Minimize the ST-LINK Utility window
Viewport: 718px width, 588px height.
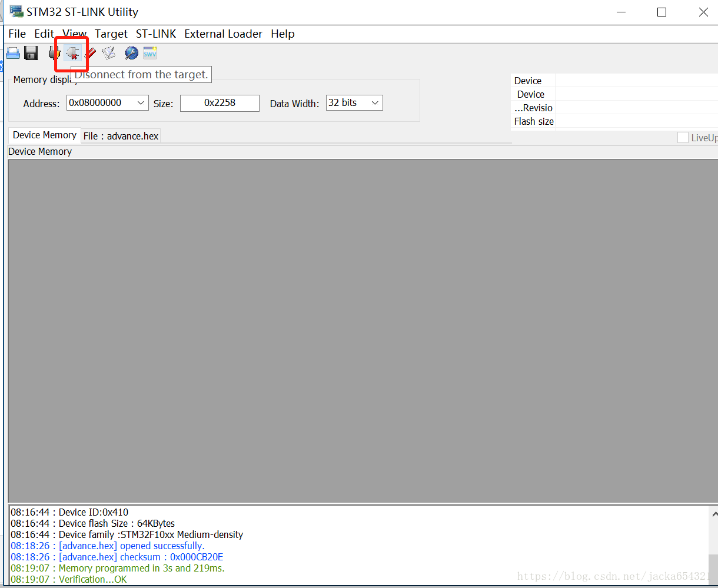(x=620, y=12)
